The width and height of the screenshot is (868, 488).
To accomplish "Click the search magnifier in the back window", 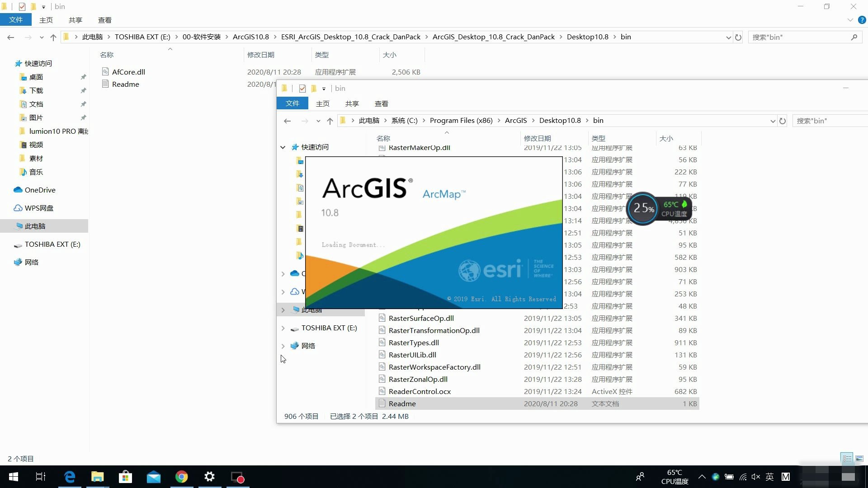I will pos(854,37).
